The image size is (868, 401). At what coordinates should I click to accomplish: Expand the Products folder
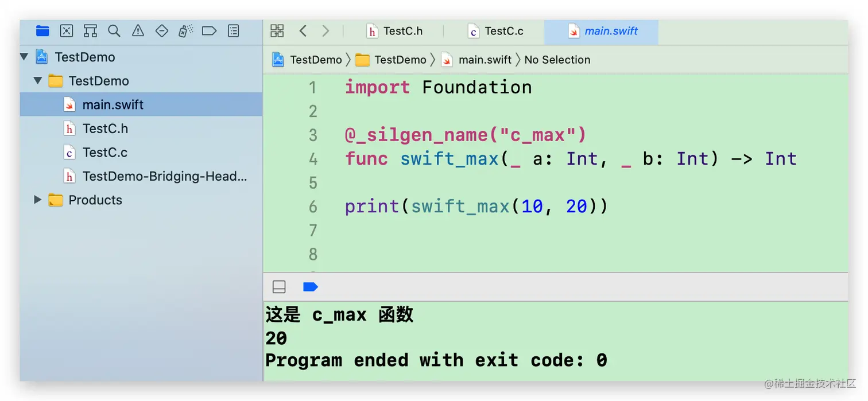(x=38, y=200)
